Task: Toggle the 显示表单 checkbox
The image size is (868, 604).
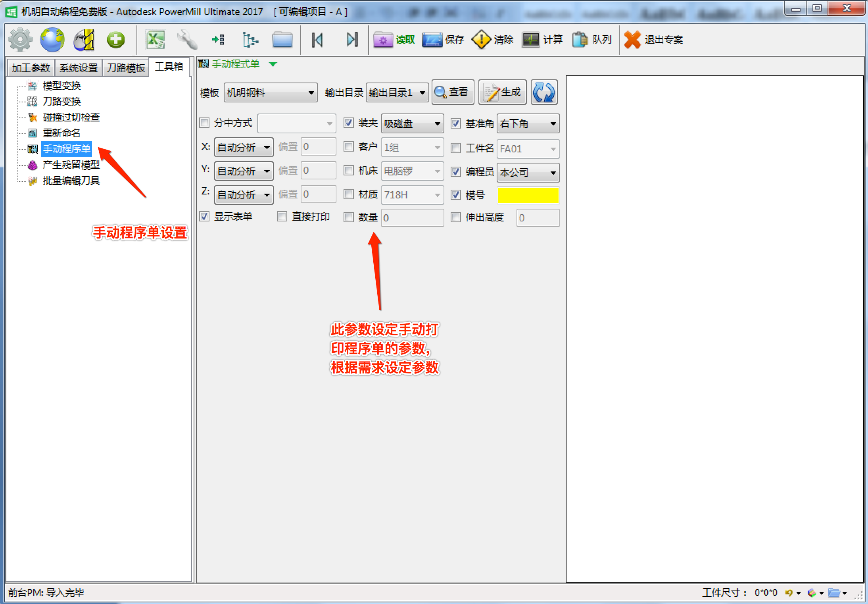Action: tap(204, 216)
